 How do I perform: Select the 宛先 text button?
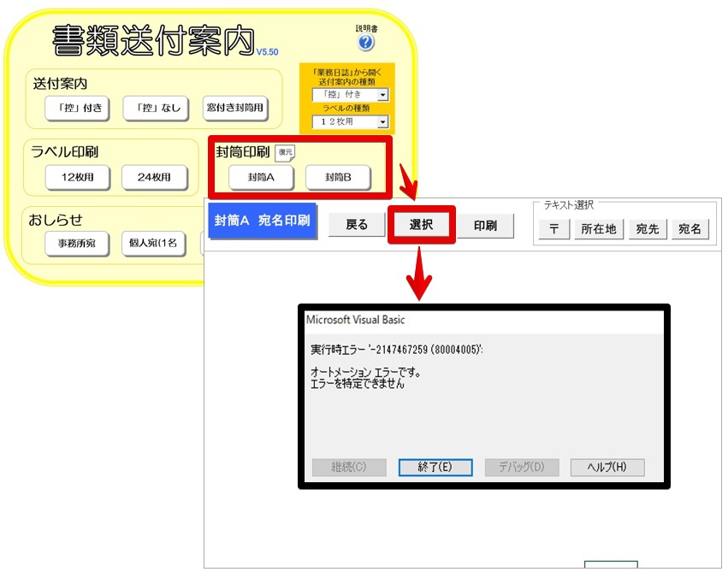pyautogui.click(x=648, y=229)
